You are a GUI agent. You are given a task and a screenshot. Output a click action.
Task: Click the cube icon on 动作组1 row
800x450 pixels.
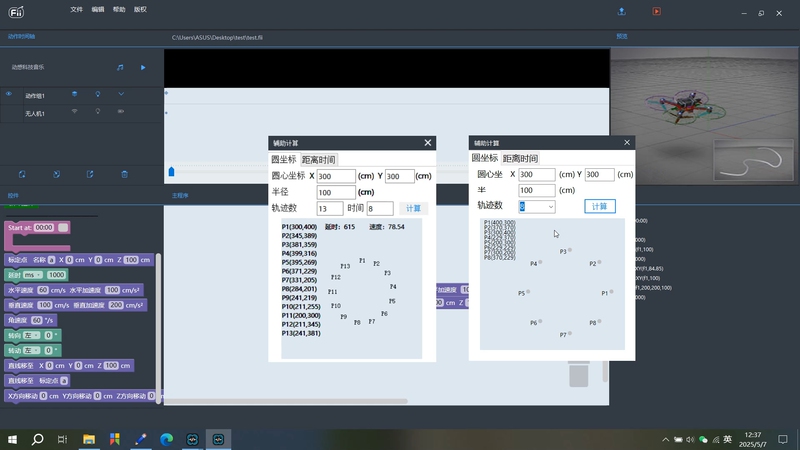pyautogui.click(x=74, y=94)
